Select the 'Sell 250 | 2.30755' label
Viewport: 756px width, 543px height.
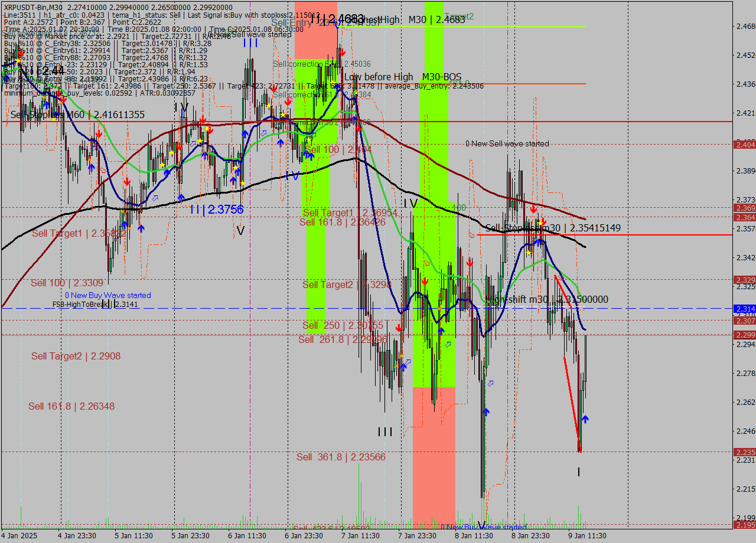click(x=343, y=325)
